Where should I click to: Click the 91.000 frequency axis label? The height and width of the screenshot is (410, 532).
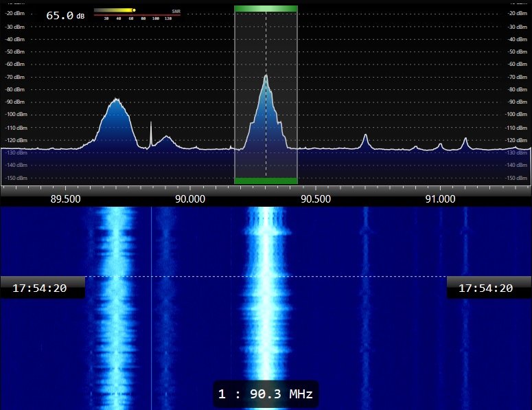coord(440,199)
